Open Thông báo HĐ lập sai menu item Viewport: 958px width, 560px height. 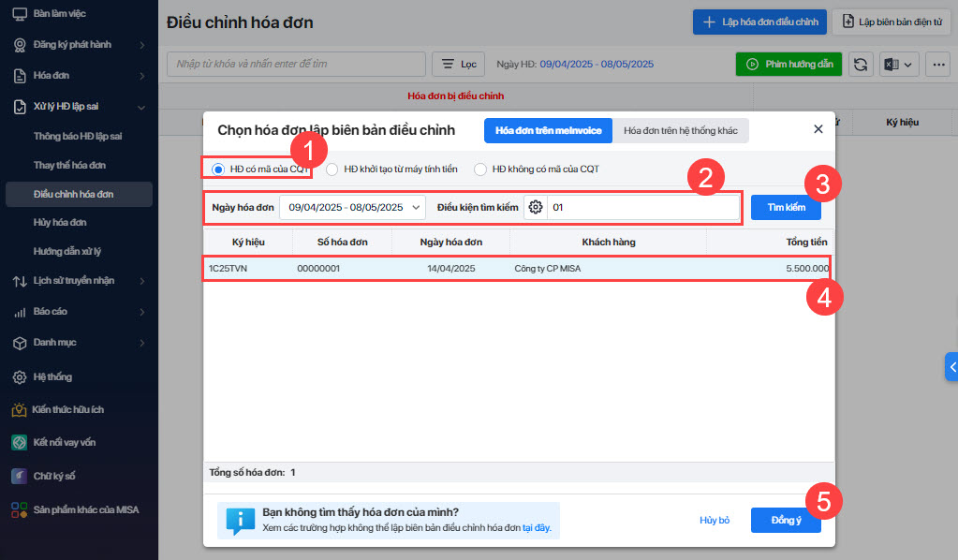tap(78, 136)
